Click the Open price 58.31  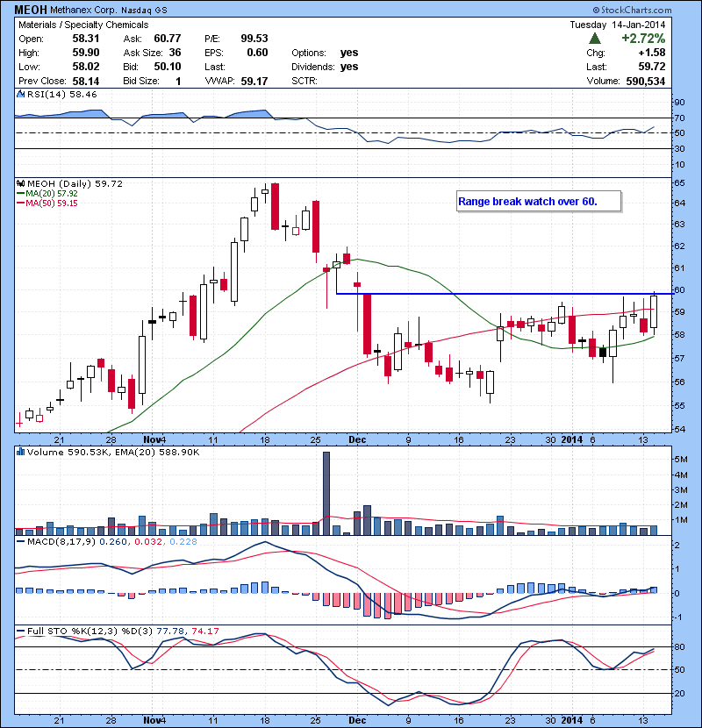pos(85,39)
